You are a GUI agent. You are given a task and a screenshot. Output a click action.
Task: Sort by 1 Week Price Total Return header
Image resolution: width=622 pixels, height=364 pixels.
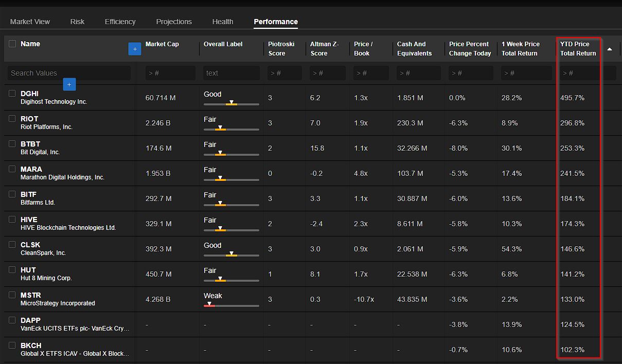point(520,48)
